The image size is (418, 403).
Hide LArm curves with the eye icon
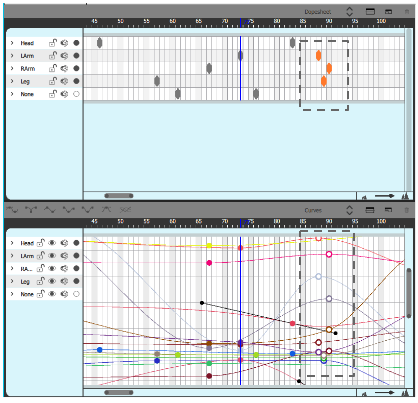click(52, 256)
